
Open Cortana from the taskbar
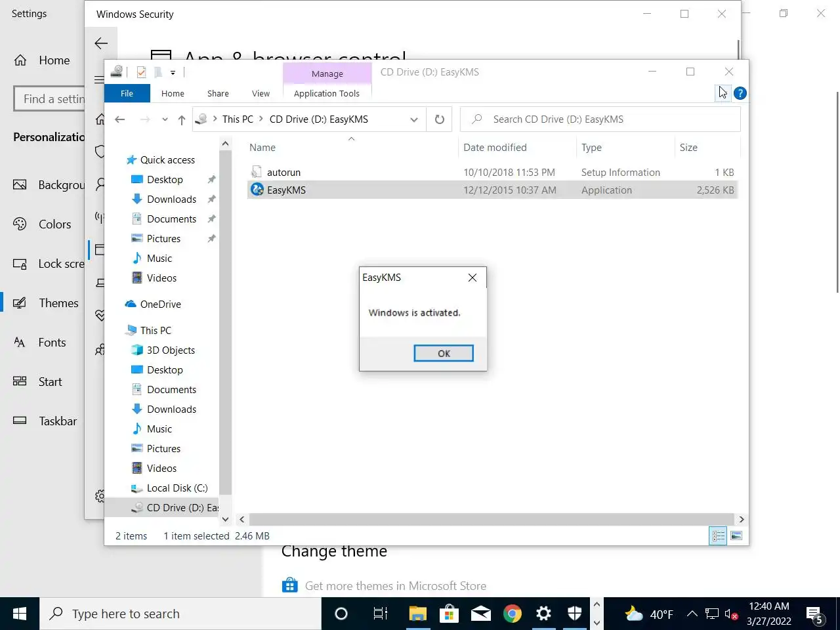(341, 614)
